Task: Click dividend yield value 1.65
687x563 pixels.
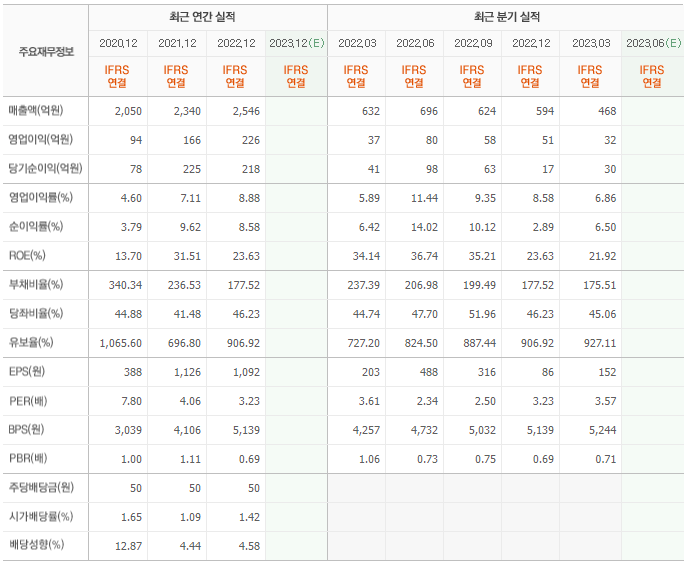Action: coord(131,517)
